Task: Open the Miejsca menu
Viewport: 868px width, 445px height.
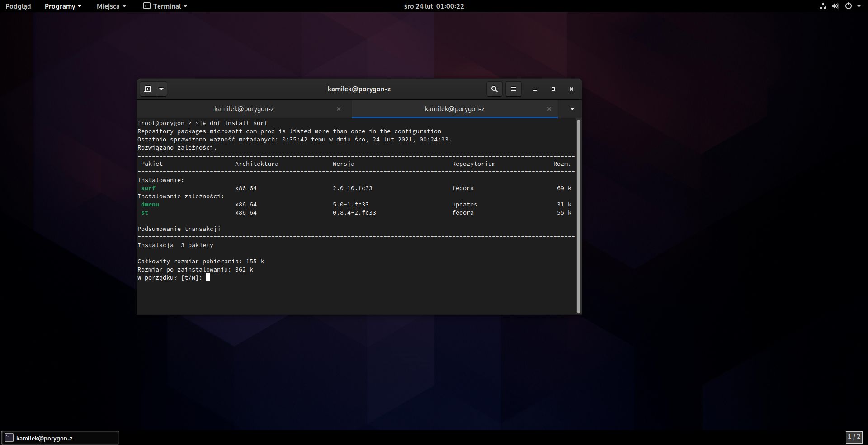Action: pos(111,6)
